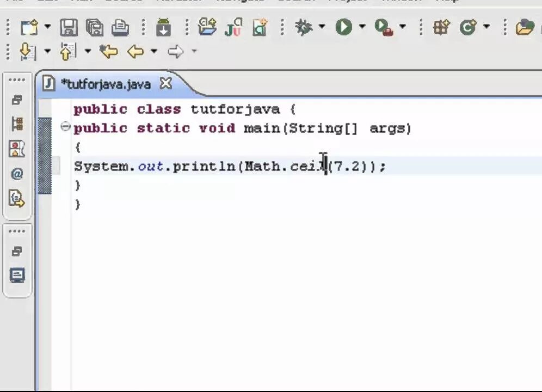Screen dimensions: 542x392
Task: Expand the Run configurations dropdown
Action: [x=362, y=26]
